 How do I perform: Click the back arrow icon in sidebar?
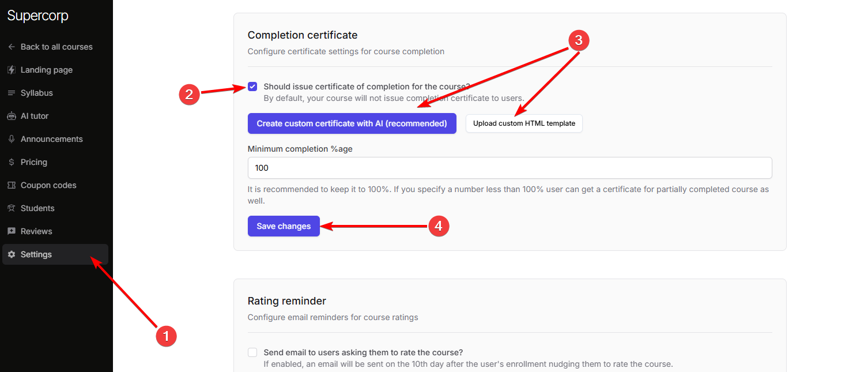[12, 47]
